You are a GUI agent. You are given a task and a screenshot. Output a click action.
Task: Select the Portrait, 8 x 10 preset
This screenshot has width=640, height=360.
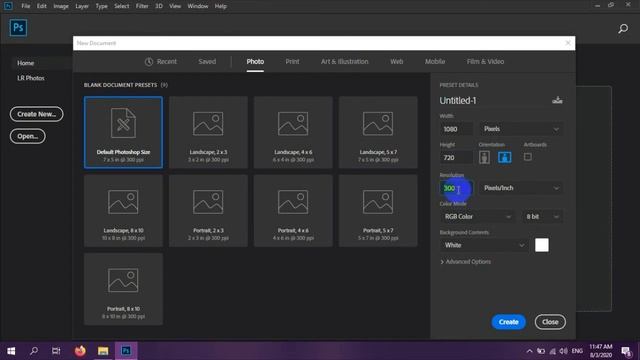(x=123, y=289)
